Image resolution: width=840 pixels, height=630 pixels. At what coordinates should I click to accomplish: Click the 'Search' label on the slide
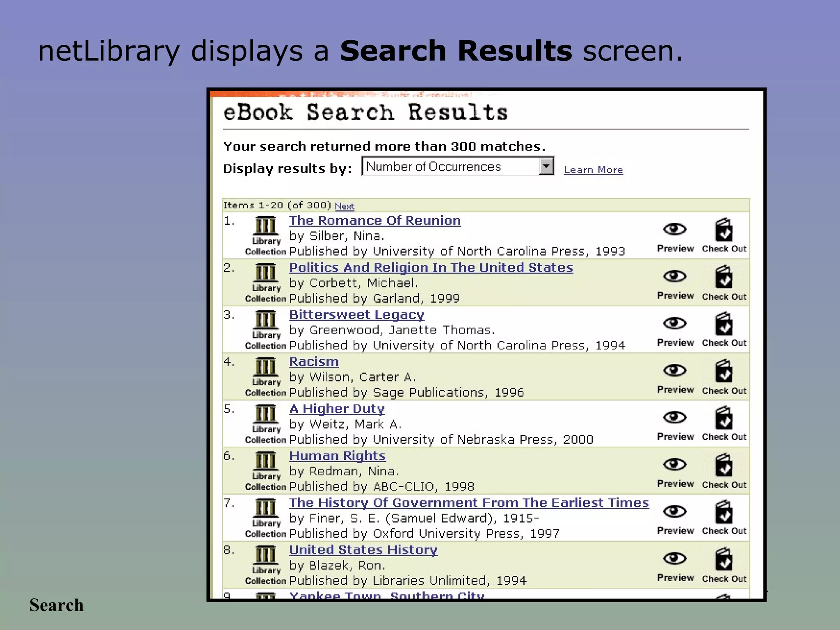coord(57,605)
